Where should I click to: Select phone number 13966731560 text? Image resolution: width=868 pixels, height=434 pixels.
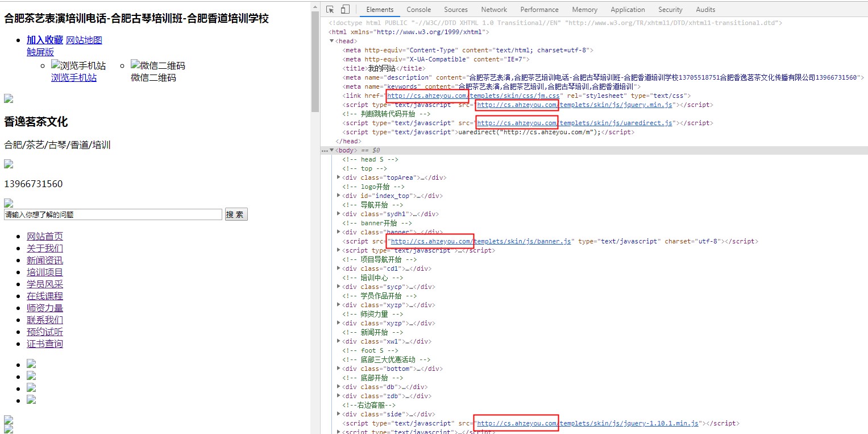34,184
